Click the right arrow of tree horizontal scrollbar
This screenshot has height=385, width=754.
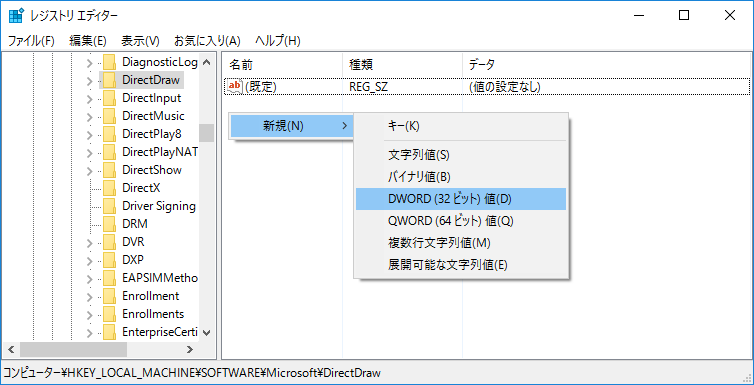190,349
